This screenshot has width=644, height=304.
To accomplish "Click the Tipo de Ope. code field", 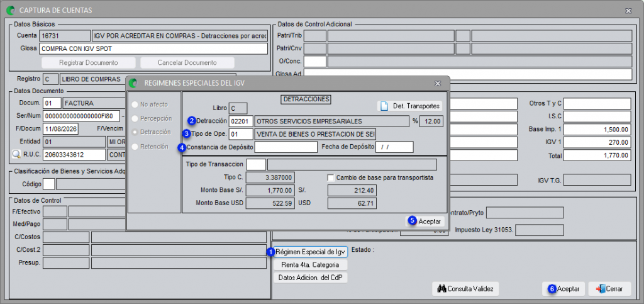I will coord(241,134).
